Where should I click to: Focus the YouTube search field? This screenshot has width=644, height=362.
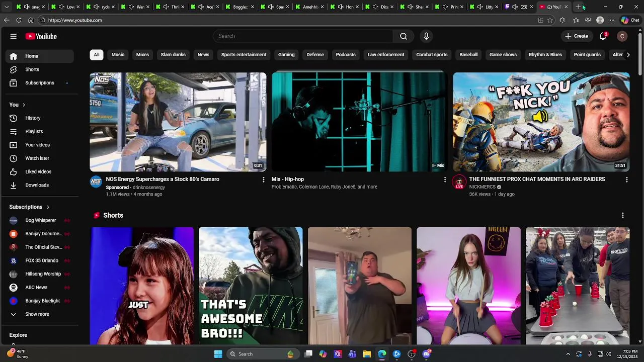303,36
